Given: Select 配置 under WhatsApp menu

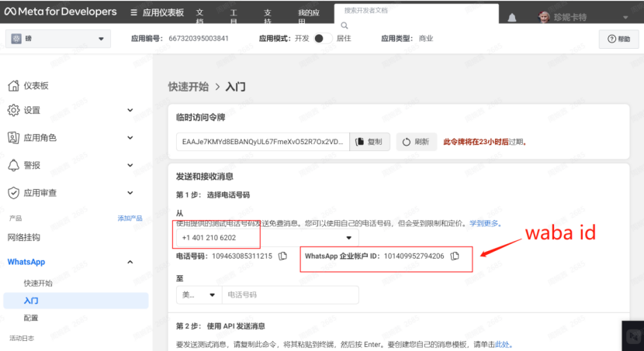Looking at the screenshot, I should tap(31, 318).
